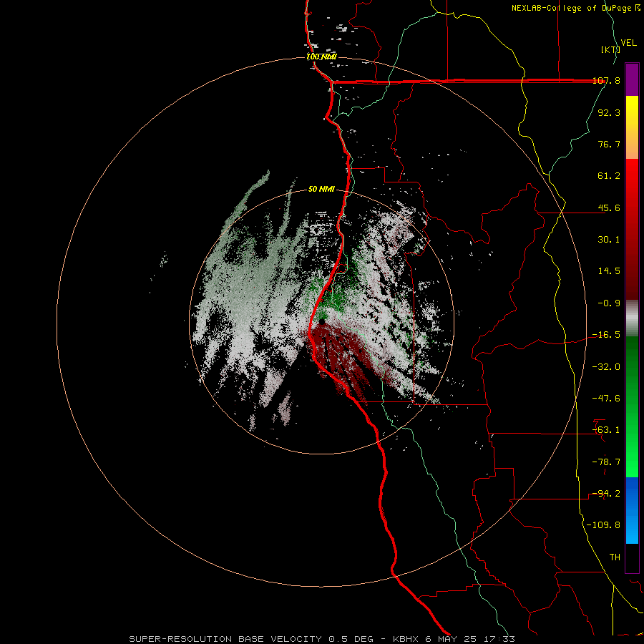This screenshot has width=644, height=644.
Task: Click the -63.1 velocity scale value
Action: [x=606, y=430]
